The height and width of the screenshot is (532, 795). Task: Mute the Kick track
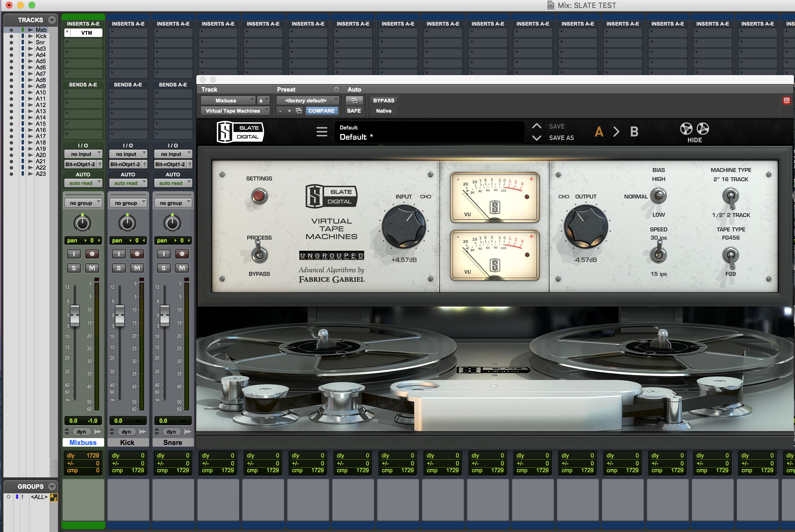(x=137, y=268)
